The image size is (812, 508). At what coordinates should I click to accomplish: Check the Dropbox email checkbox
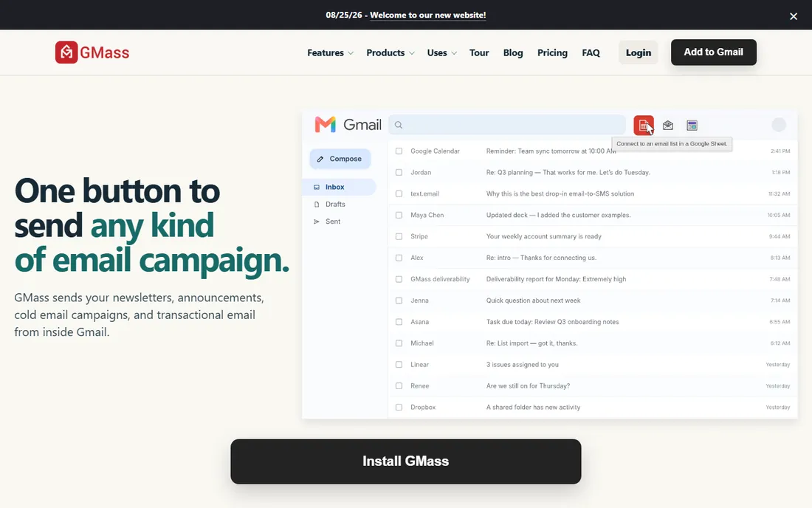pyautogui.click(x=399, y=407)
